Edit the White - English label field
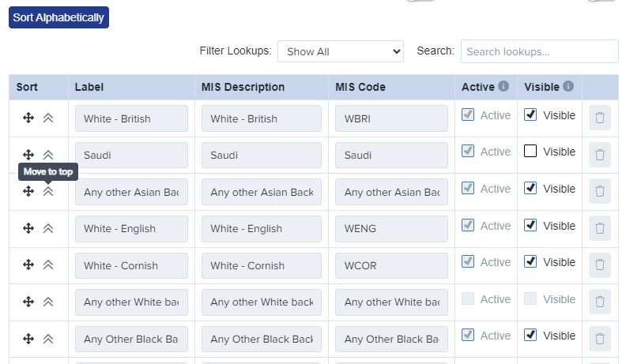Image resolution: width=626 pixels, height=364 pixels. click(x=131, y=229)
